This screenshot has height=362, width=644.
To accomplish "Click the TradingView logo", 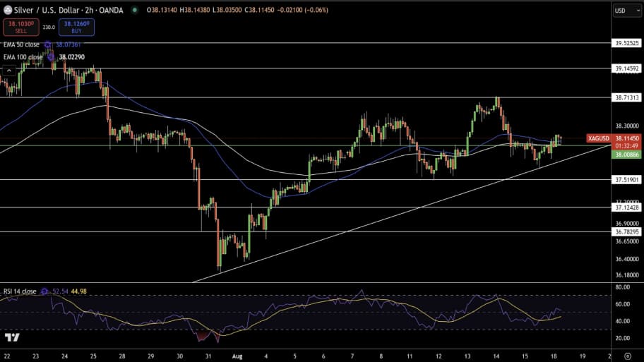I will click(x=12, y=338).
